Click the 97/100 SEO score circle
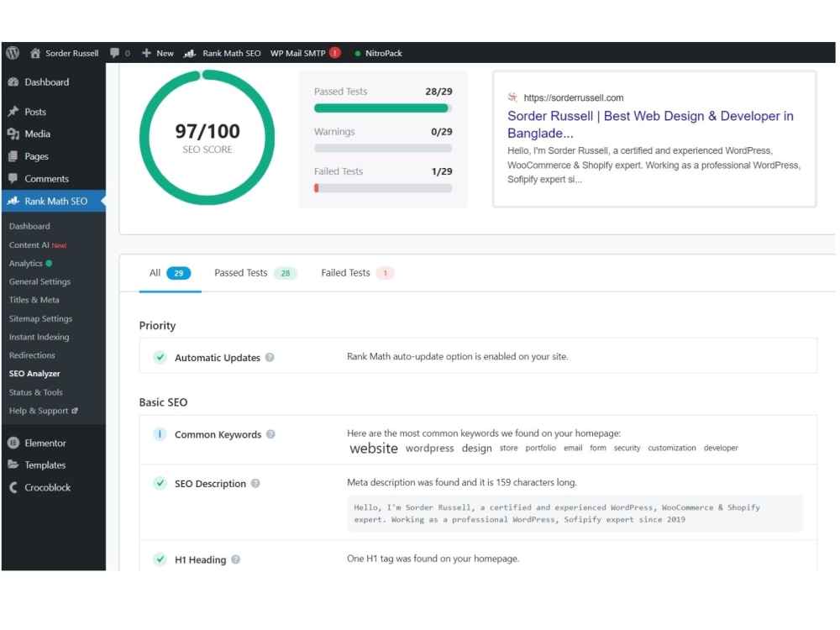Viewport: 840px width, 630px height. click(x=207, y=137)
